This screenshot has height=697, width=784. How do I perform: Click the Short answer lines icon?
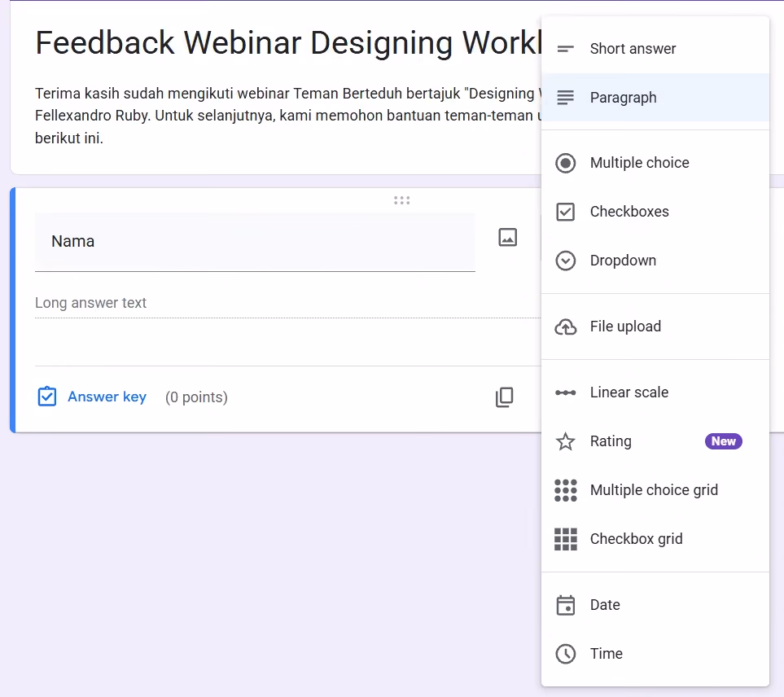pyautogui.click(x=566, y=49)
